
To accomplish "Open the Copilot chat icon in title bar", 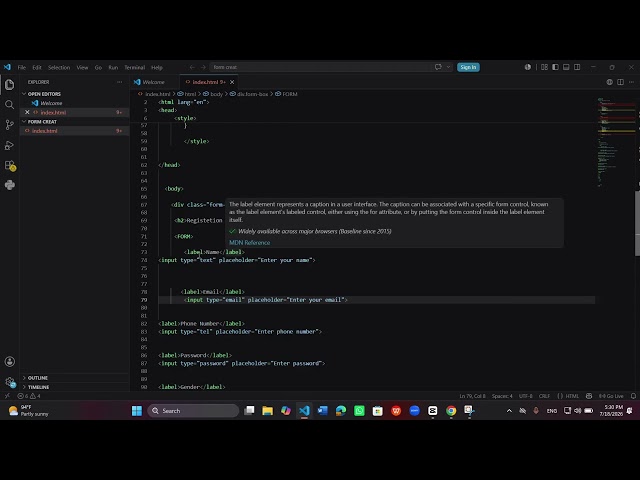I will 438,67.
